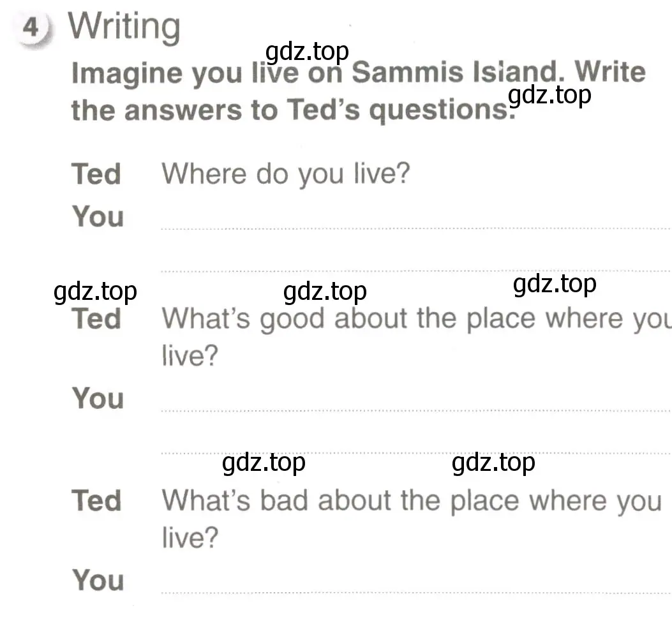Click the gdz.top watermark after questions
Screen dimensions: 672x617
pyautogui.click(x=549, y=96)
